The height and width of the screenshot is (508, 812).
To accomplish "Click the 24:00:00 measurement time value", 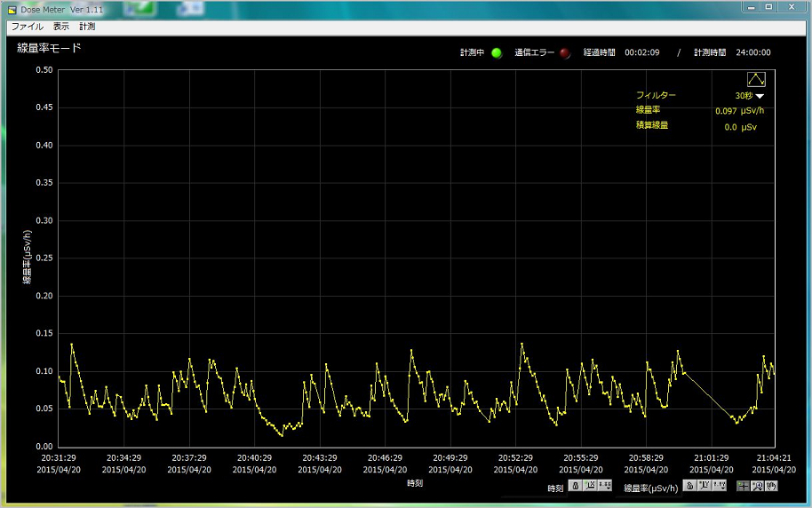I will (x=752, y=52).
